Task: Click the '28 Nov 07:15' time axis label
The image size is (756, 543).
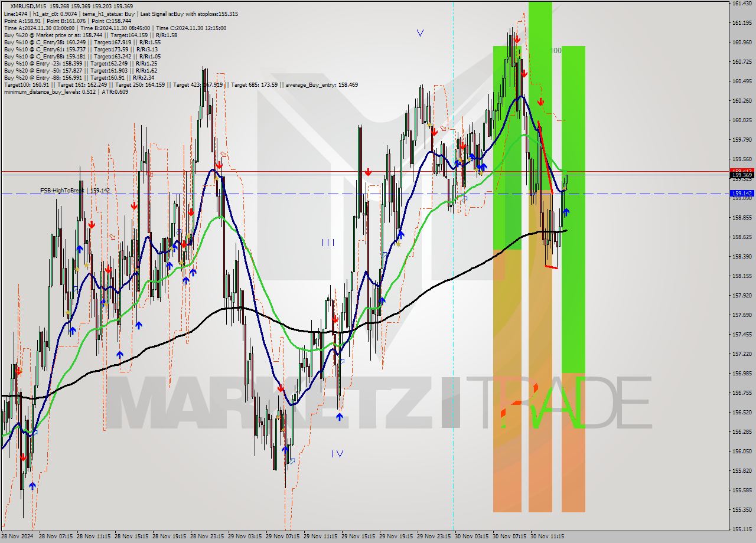Action: coord(56,537)
